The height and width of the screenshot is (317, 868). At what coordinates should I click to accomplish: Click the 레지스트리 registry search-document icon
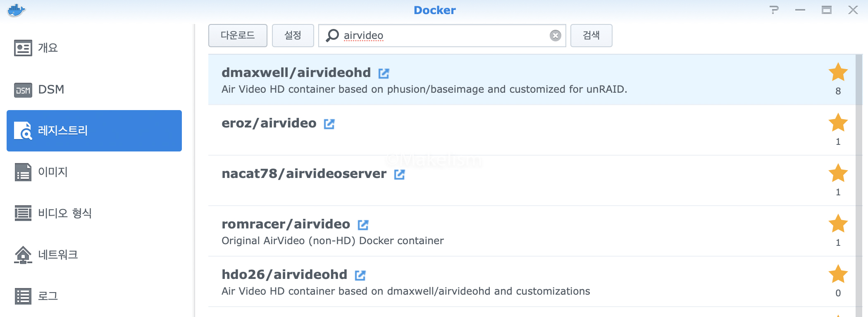(x=23, y=131)
